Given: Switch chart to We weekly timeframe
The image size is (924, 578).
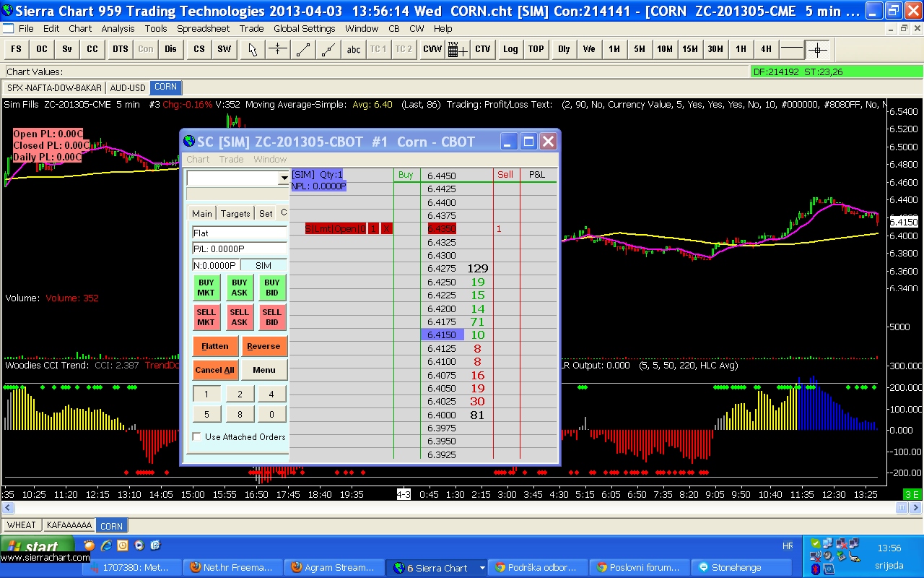Looking at the screenshot, I should pos(589,49).
